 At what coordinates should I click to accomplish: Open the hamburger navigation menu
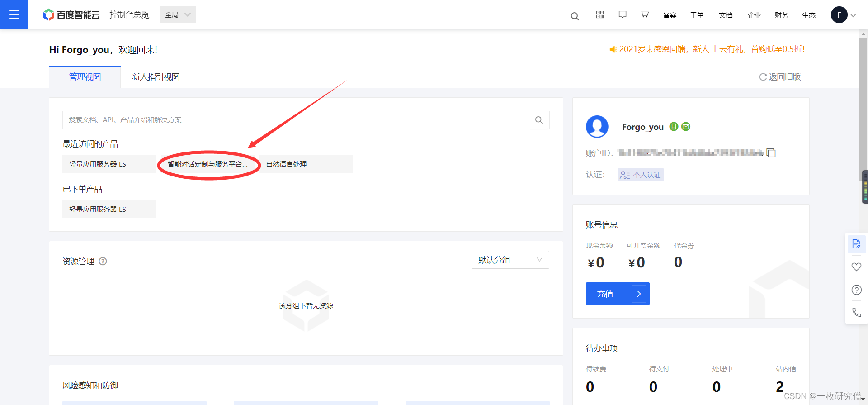(x=14, y=14)
